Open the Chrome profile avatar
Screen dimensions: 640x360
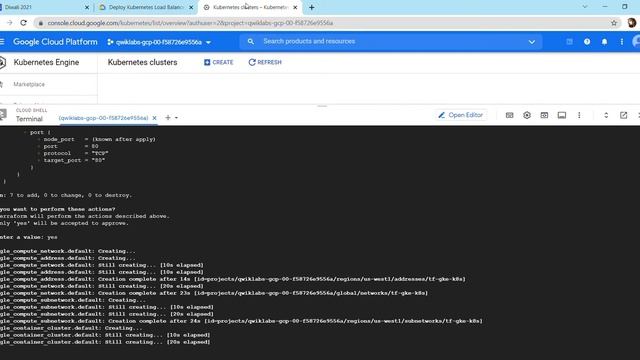(x=632, y=23)
